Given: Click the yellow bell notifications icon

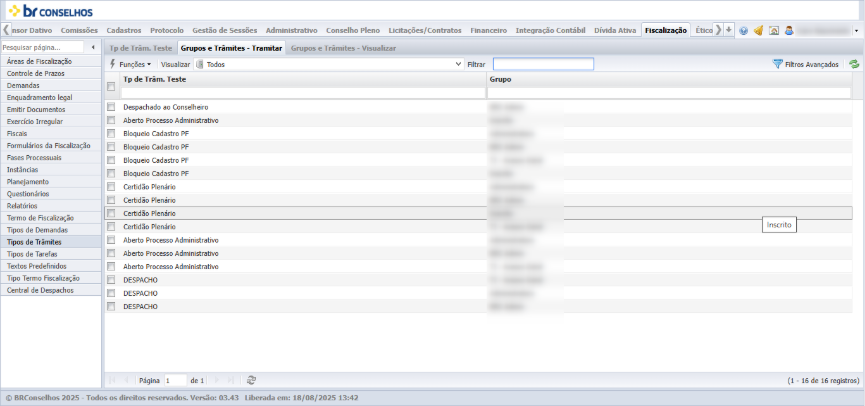Looking at the screenshot, I should (759, 31).
